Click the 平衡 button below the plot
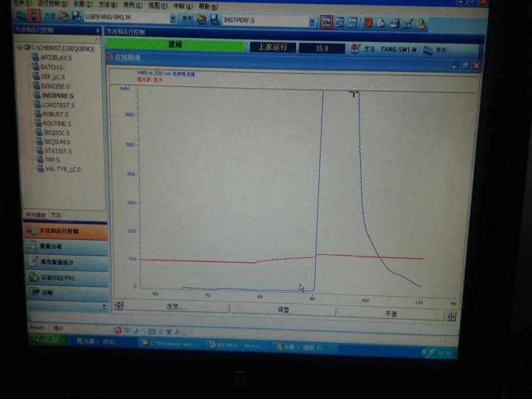The image size is (532, 399). 391,314
